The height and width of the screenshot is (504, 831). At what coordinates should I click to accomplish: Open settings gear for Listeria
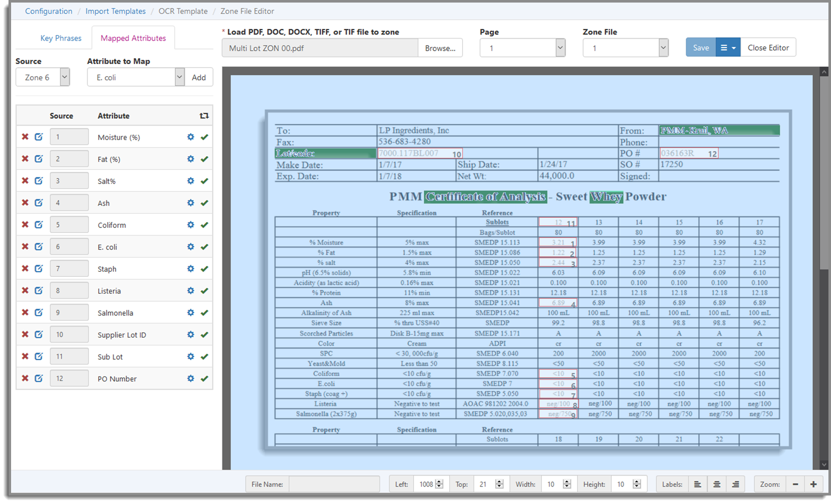(191, 290)
